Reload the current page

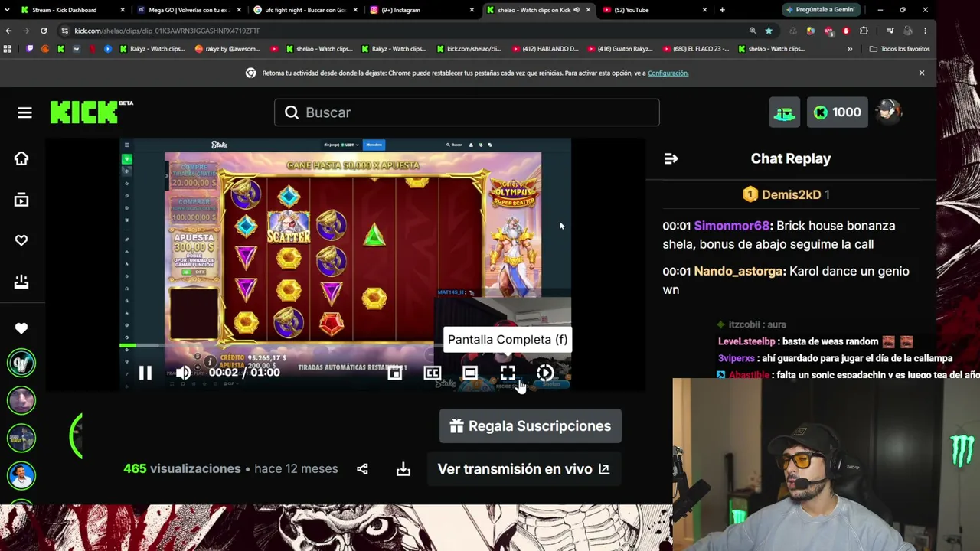(44, 31)
